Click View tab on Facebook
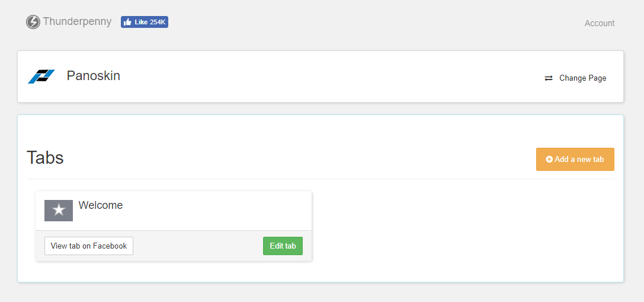This screenshot has width=644, height=302. [89, 246]
